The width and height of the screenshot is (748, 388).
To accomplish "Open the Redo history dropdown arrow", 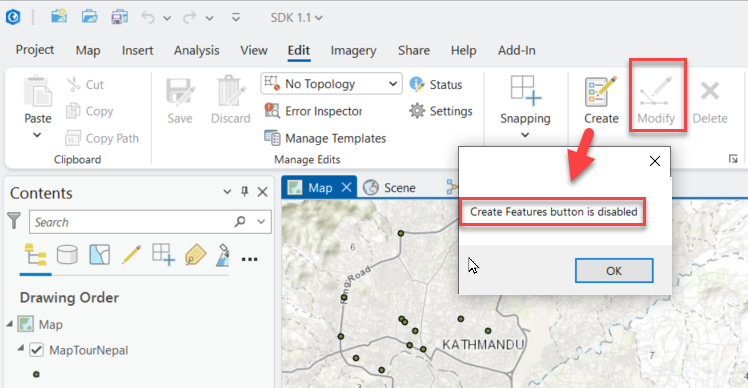I will point(209,18).
